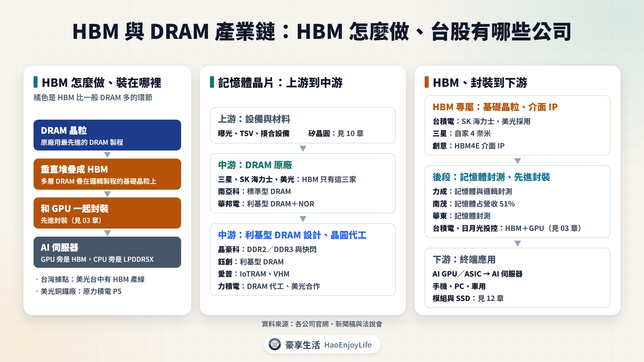Click the 豪享生活 HaoEnjoyLife brand badge
644x362 pixels.
(322, 345)
